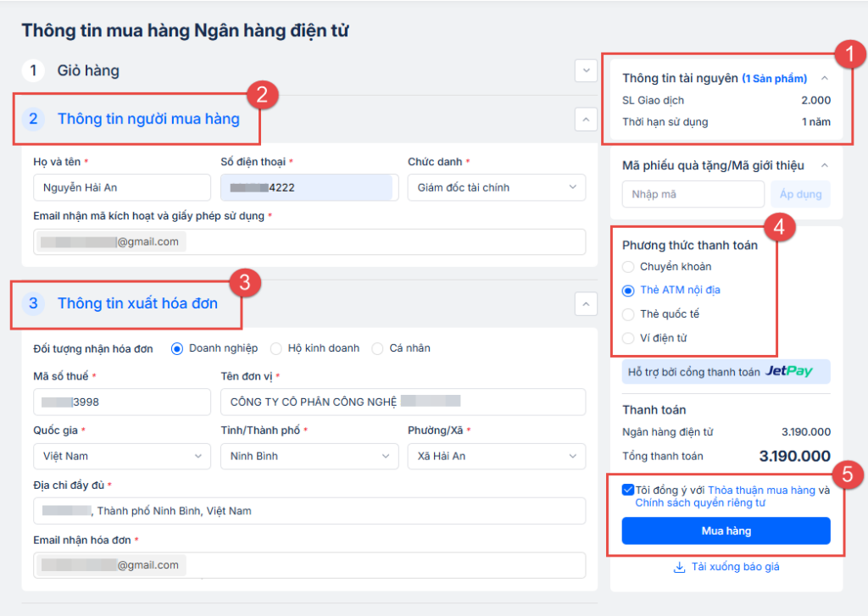The height and width of the screenshot is (616, 868).
Task: Open the Tỉnh/Thành phố dropdown
Action: (309, 456)
